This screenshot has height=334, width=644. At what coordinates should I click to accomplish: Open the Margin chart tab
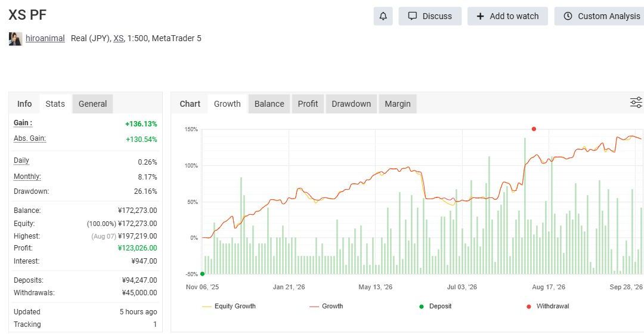click(x=397, y=104)
